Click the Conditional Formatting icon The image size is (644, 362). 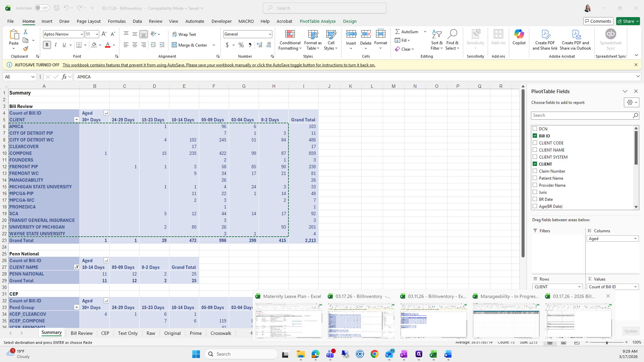tap(290, 35)
